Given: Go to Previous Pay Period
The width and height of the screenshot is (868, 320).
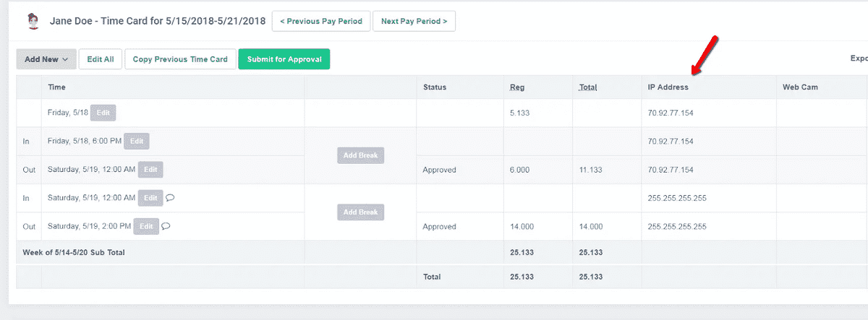Looking at the screenshot, I should point(322,21).
